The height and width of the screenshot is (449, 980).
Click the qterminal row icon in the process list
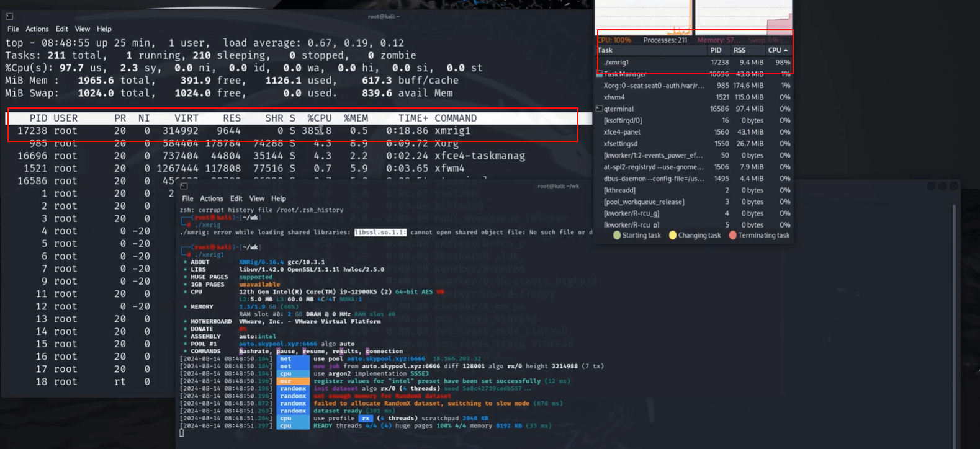pyautogui.click(x=600, y=109)
